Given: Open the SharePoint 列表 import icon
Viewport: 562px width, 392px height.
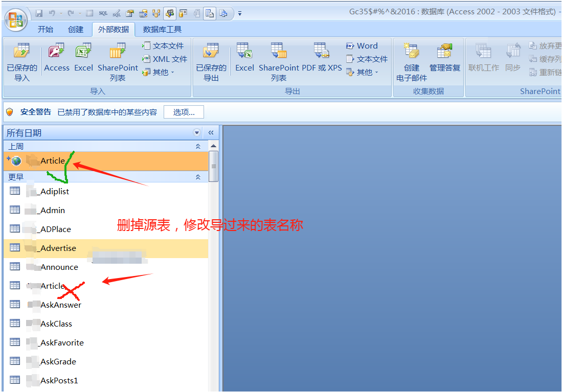Looking at the screenshot, I should pos(118,58).
